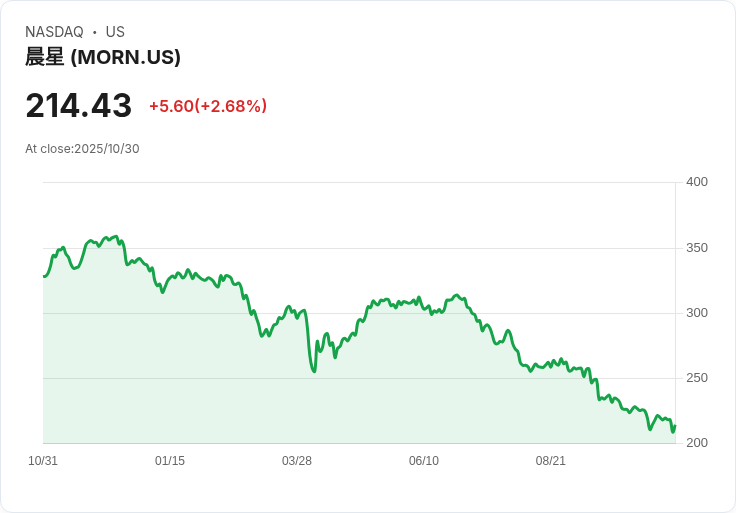Click the 200 y-axis label
The height and width of the screenshot is (513, 736).
(x=696, y=443)
